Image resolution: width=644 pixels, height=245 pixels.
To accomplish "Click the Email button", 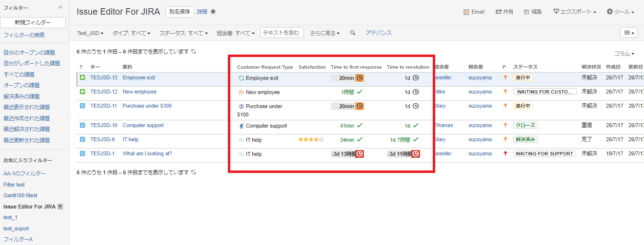I will [474, 12].
